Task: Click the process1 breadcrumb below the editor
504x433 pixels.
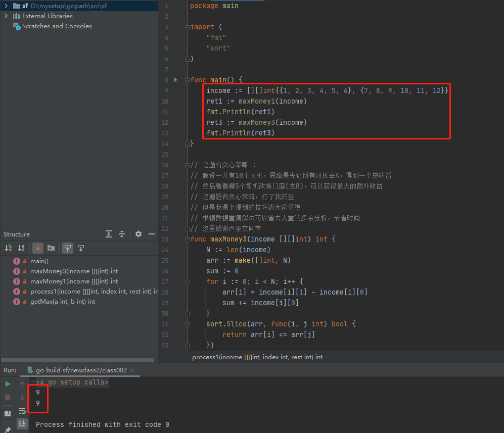Action: pos(257,357)
